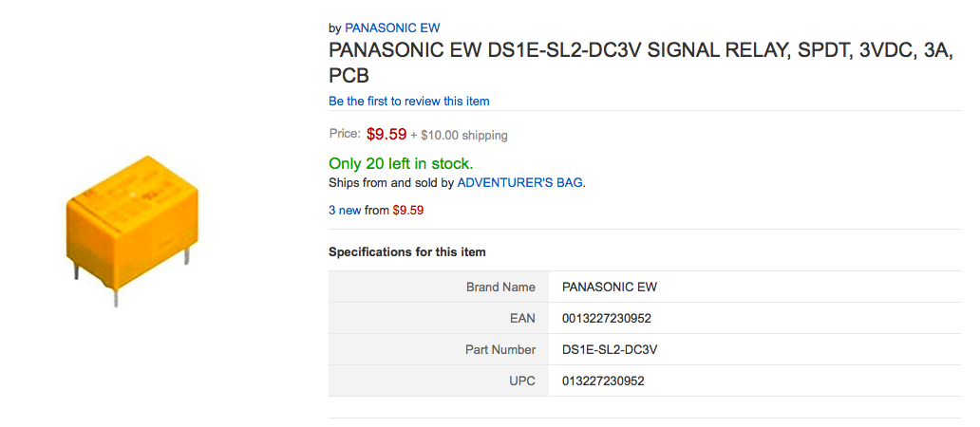980x427 pixels.
Task: Visit the ADVENTURER'S BAG seller link
Action: click(x=519, y=182)
